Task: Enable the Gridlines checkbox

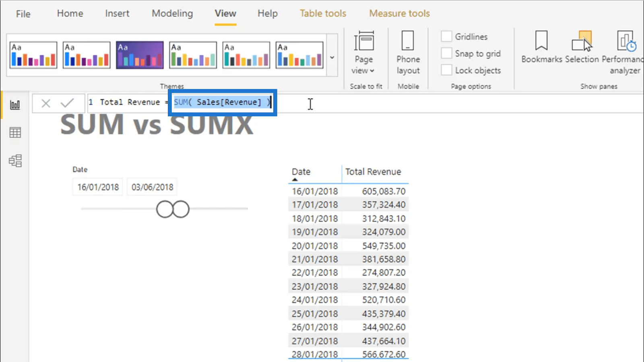Action: pyautogui.click(x=446, y=36)
